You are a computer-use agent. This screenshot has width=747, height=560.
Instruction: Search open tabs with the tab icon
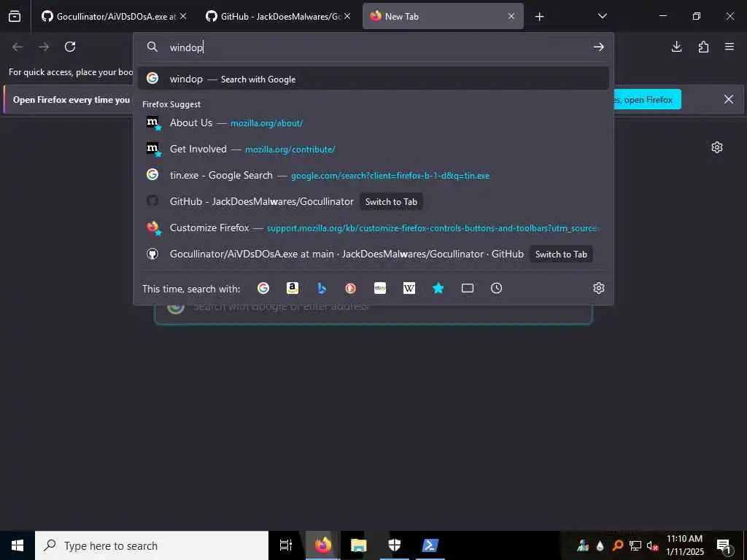(x=468, y=288)
